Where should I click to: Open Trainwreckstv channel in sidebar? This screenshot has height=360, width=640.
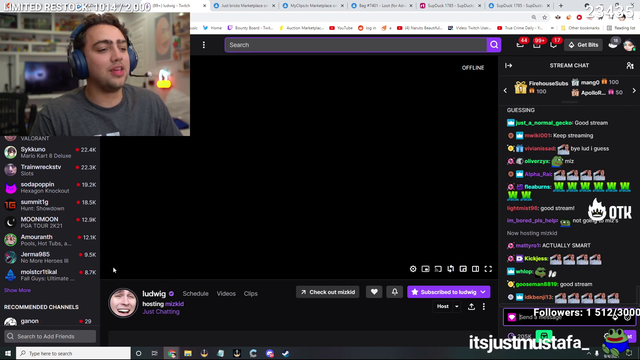pyautogui.click(x=50, y=170)
